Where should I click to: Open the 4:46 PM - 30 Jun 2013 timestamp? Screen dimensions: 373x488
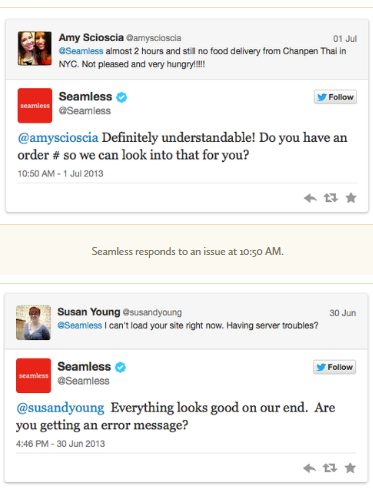(60, 444)
